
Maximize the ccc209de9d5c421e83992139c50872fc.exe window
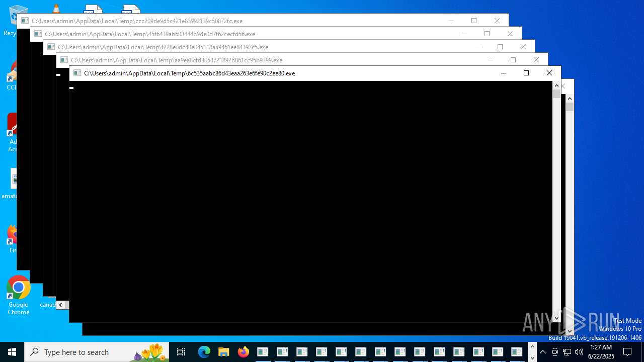474,21
